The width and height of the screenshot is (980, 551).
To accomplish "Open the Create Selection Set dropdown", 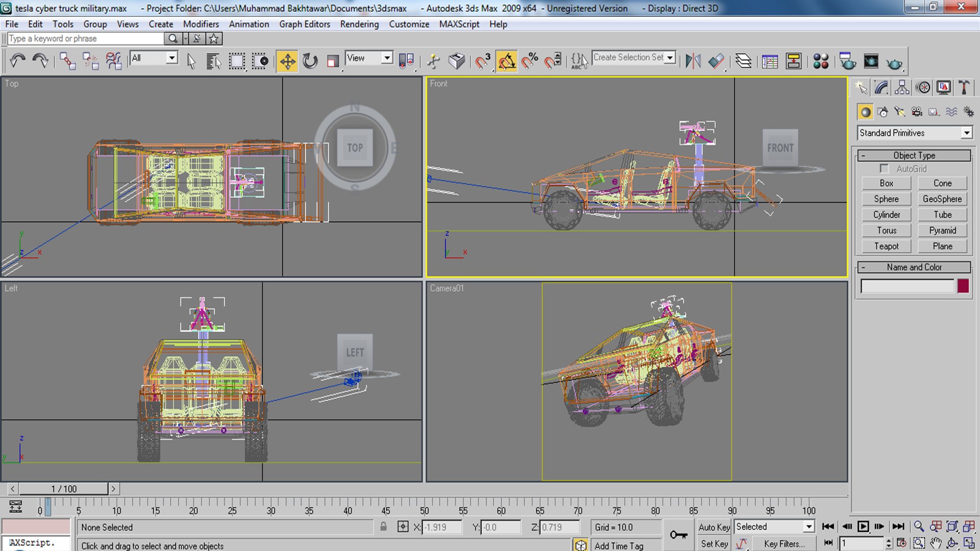I will tap(634, 57).
